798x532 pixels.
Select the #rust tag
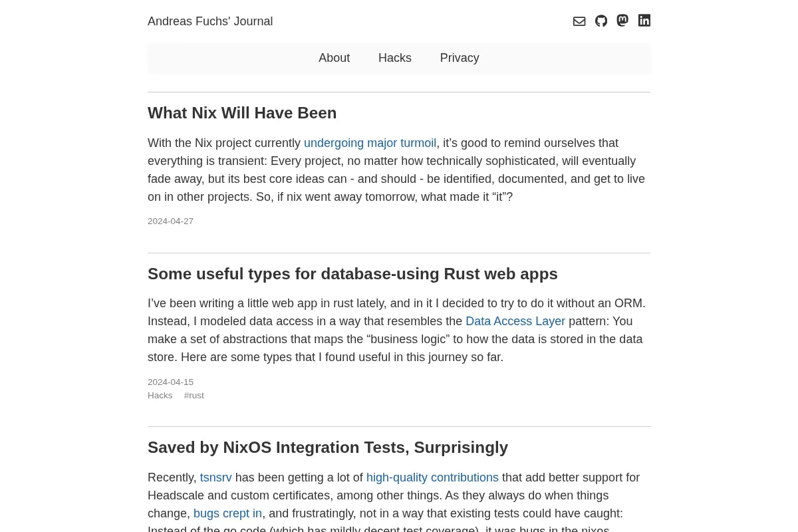coord(194,396)
